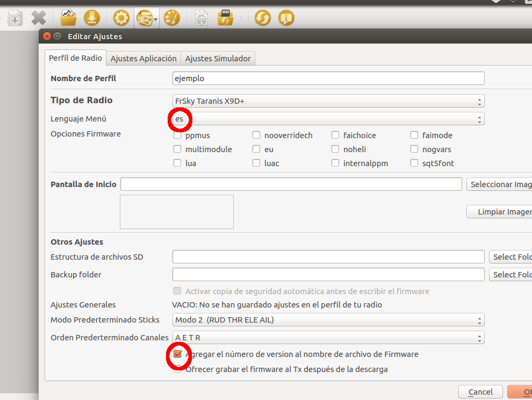Click the Backup folder text field

[328, 274]
